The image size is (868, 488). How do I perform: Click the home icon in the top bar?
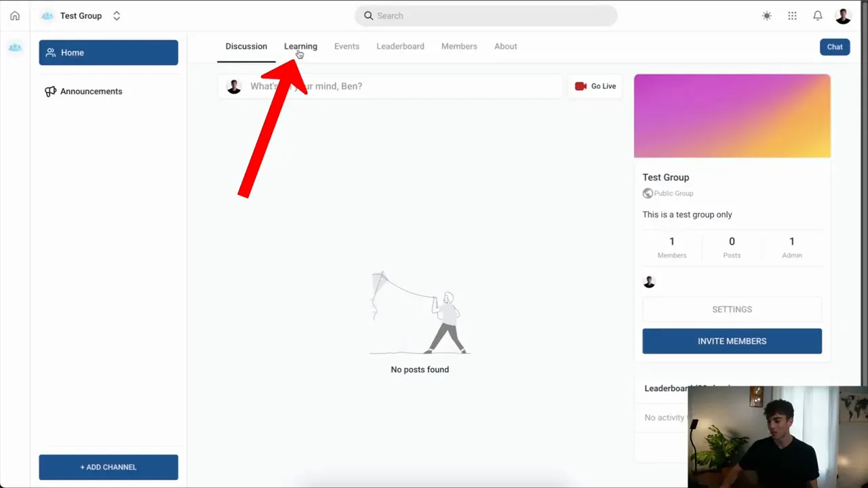pyautogui.click(x=14, y=16)
